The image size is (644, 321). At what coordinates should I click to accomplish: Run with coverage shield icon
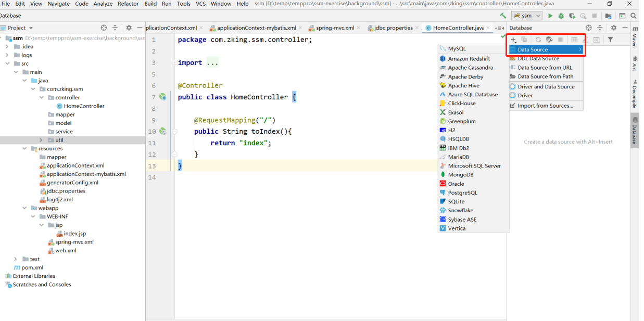click(572, 16)
